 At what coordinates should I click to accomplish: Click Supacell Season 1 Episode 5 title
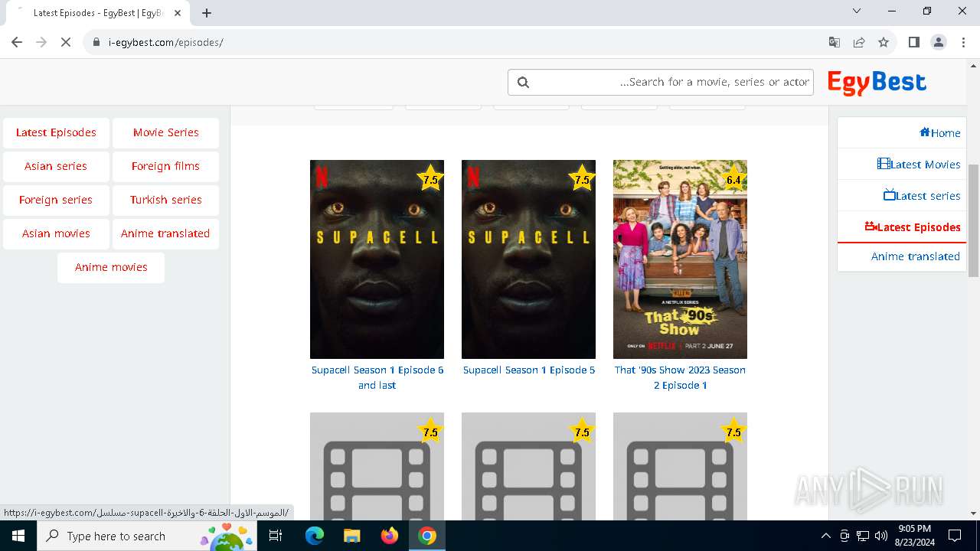pyautogui.click(x=529, y=370)
